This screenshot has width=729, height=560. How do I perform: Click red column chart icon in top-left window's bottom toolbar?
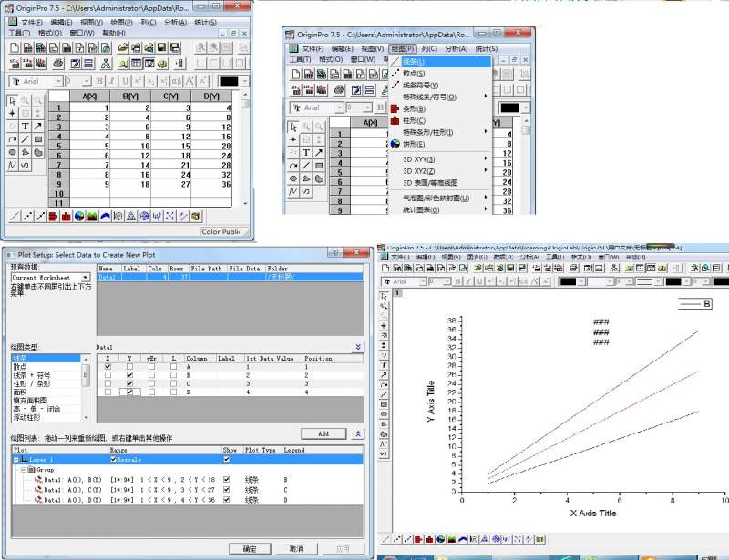66,216
